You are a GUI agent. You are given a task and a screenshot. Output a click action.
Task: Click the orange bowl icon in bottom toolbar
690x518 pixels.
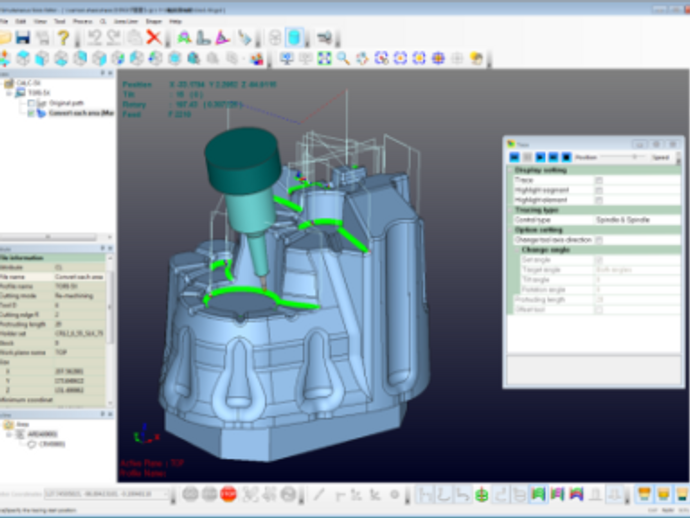(644, 494)
